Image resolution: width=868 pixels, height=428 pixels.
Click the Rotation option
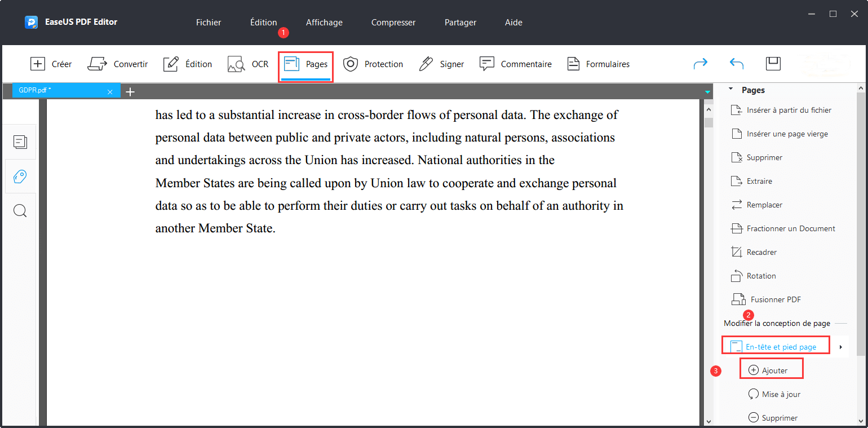click(x=753, y=276)
